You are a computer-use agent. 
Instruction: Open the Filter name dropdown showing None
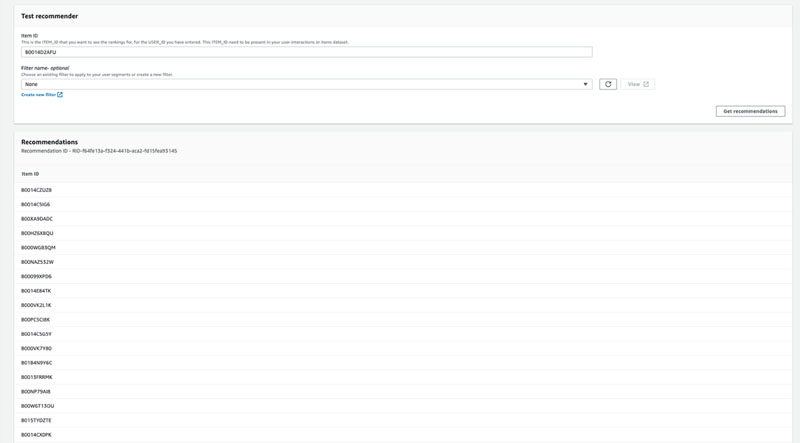[307, 84]
